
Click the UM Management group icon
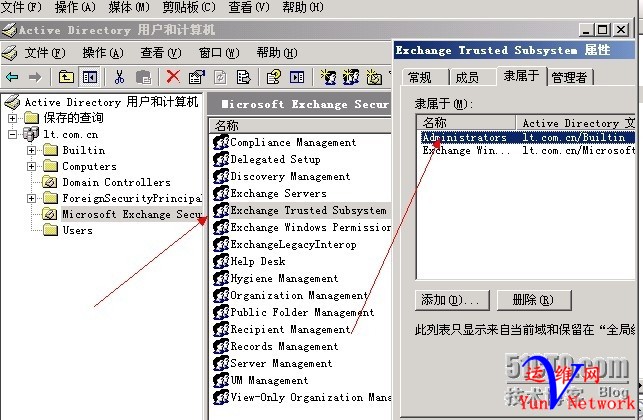tap(221, 380)
